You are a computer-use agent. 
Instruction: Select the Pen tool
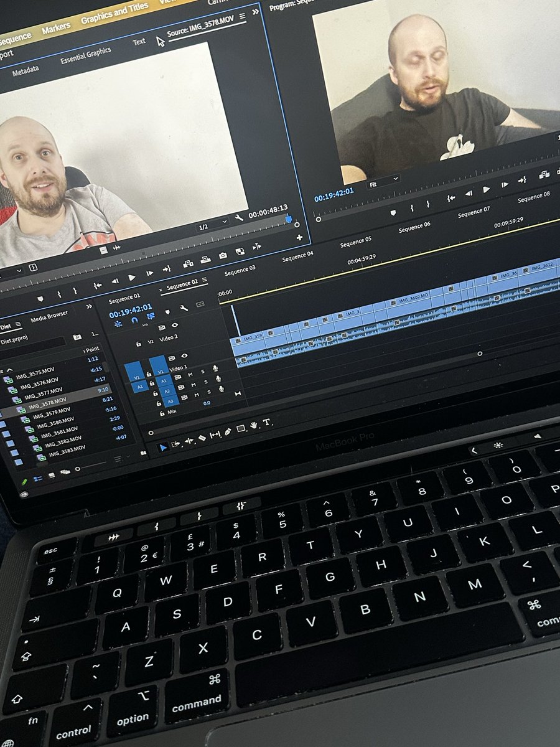coord(228,431)
